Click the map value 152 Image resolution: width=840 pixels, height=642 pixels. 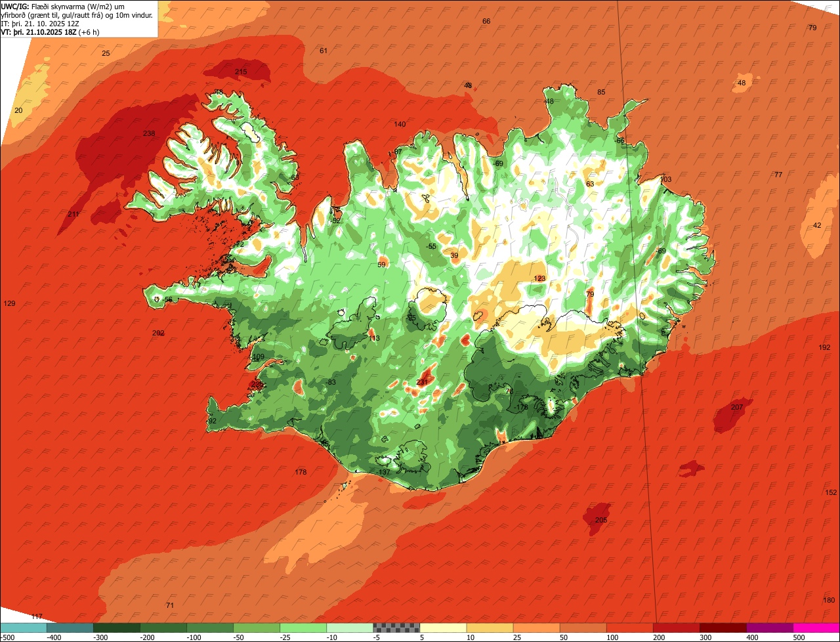tap(831, 493)
